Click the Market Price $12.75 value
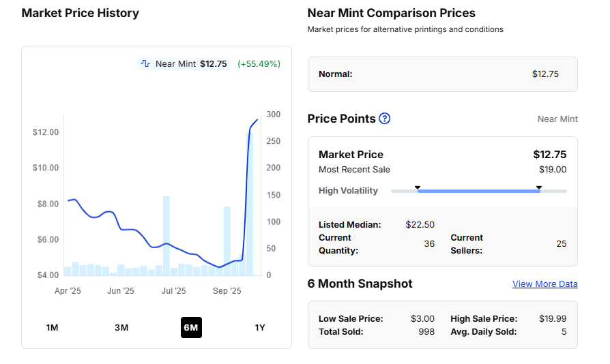 tap(549, 155)
